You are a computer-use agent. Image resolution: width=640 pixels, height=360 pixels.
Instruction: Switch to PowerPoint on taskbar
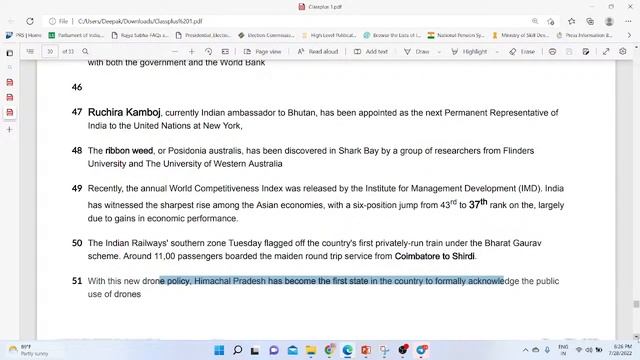tap(366, 350)
